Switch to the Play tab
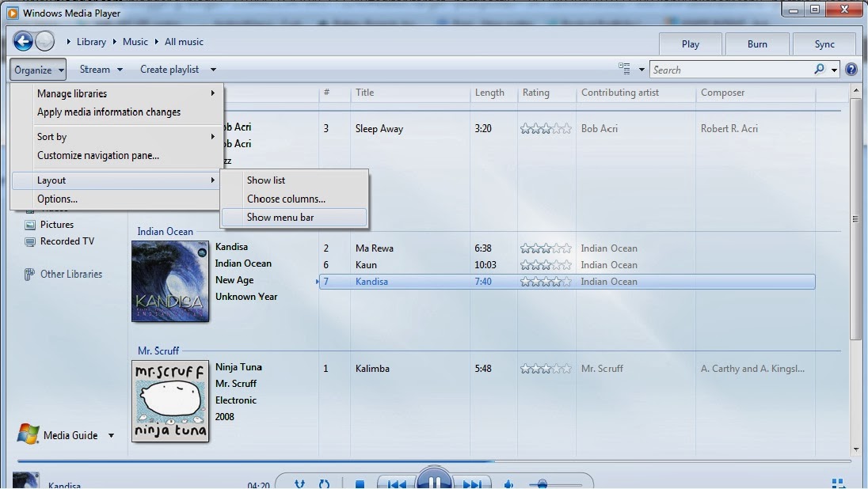The width and height of the screenshot is (868, 489). [691, 44]
